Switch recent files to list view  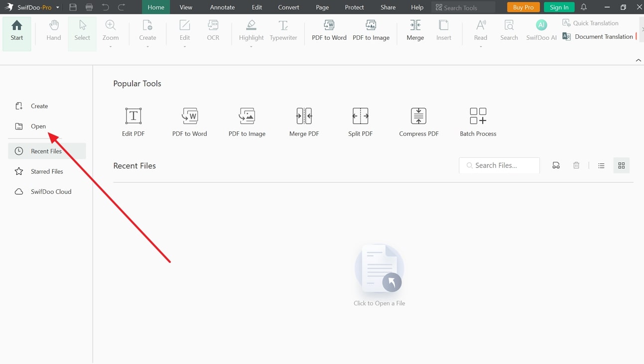point(601,165)
